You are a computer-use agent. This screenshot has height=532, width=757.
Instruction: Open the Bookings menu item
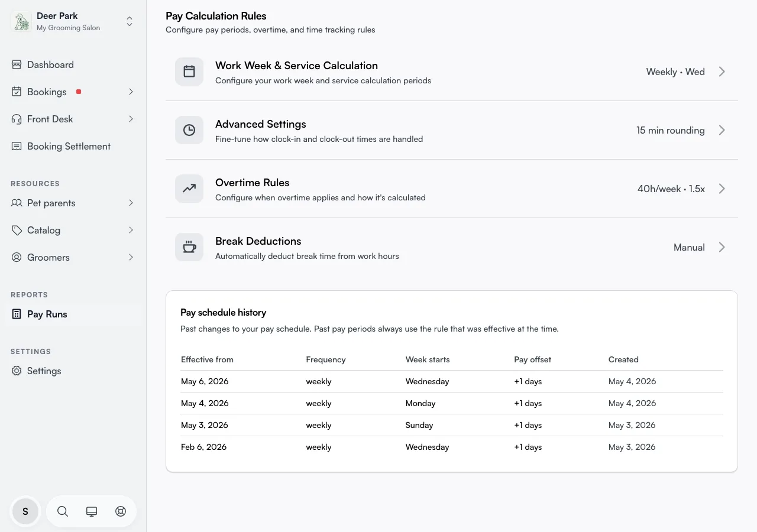coord(73,92)
